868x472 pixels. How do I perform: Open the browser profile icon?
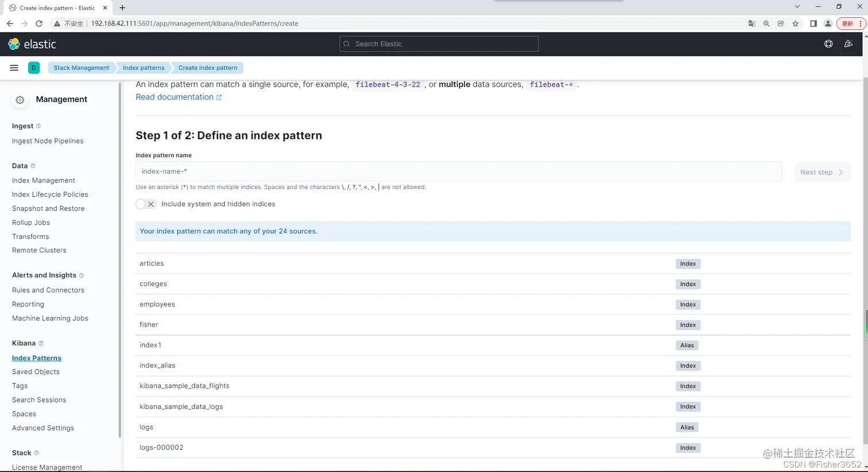tap(828, 24)
